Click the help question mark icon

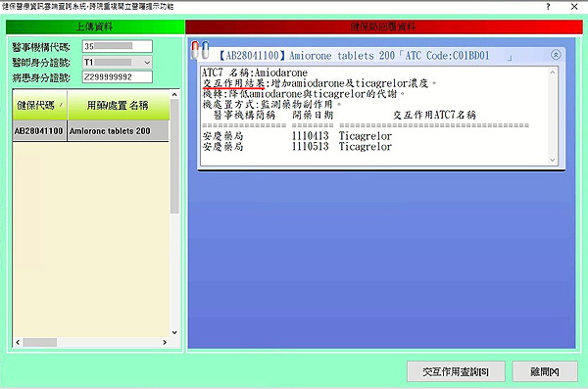tap(548, 7)
